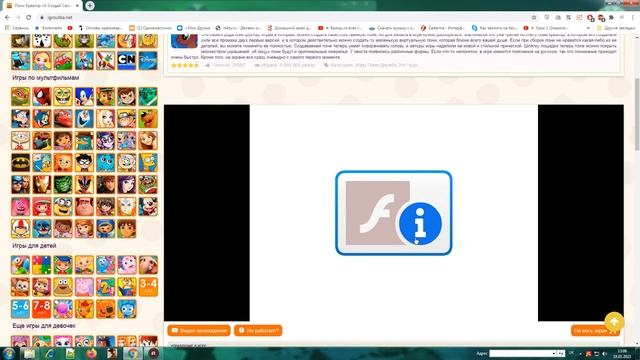
Task: Click the На весь экран button
Action: (x=595, y=331)
